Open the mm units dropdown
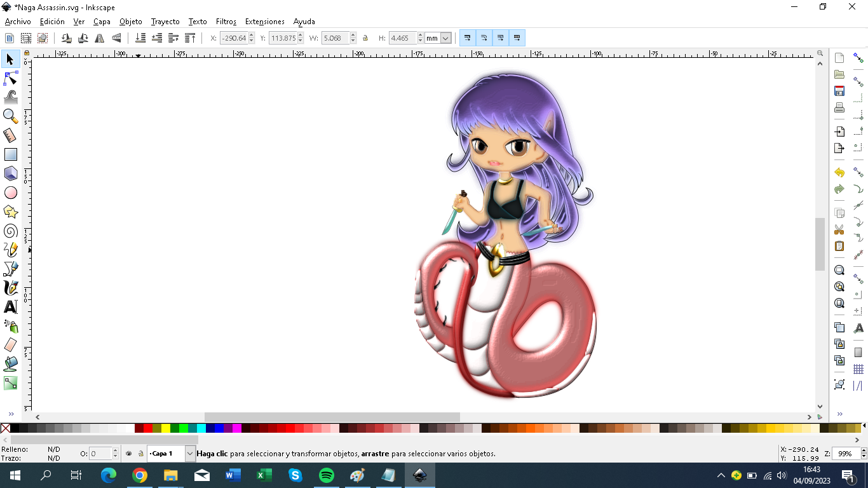The height and width of the screenshot is (488, 868). [x=438, y=38]
